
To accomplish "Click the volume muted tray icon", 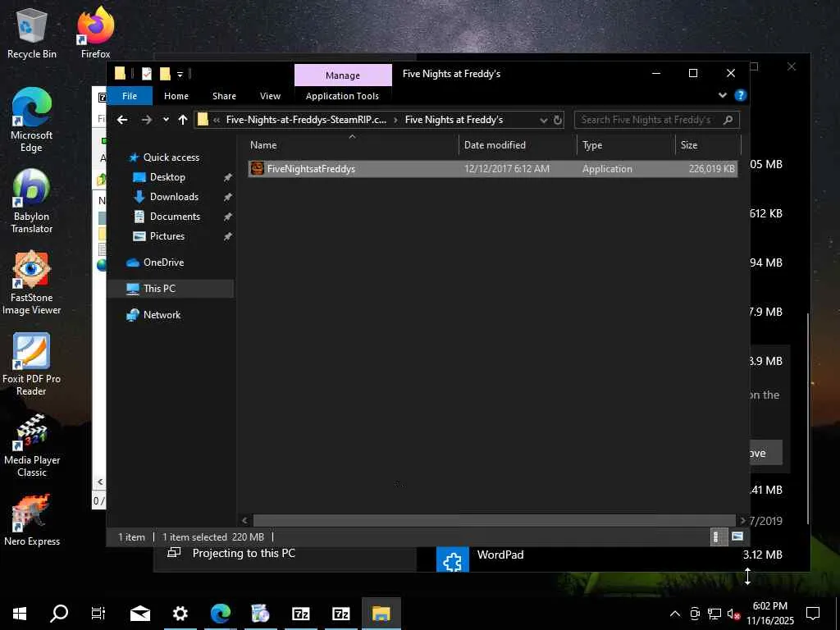I will [x=733, y=614].
